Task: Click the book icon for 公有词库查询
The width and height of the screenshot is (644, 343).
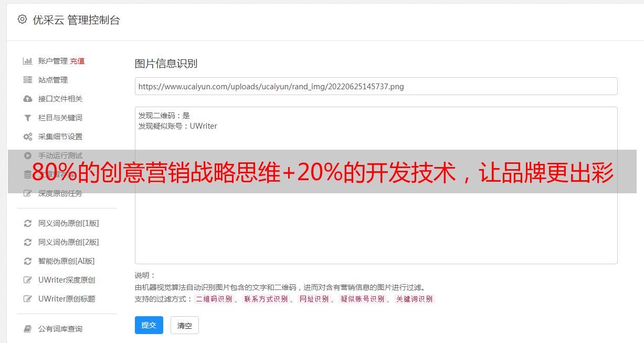Action: 28,329
